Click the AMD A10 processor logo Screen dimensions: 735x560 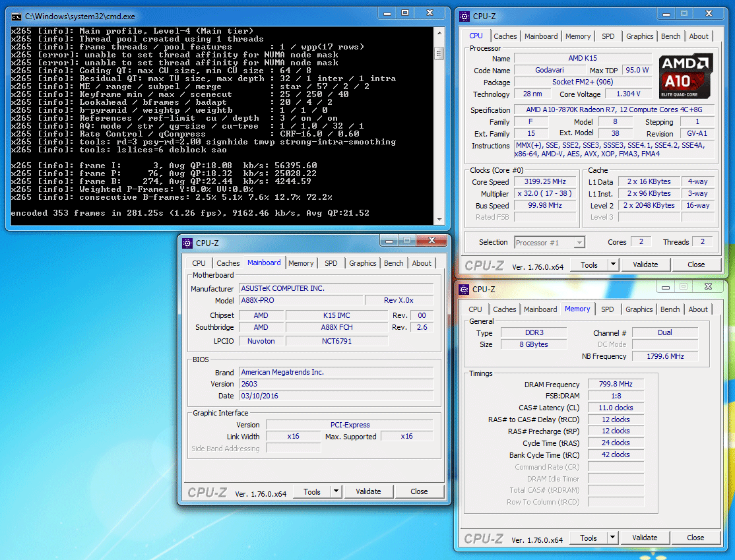pyautogui.click(x=686, y=75)
